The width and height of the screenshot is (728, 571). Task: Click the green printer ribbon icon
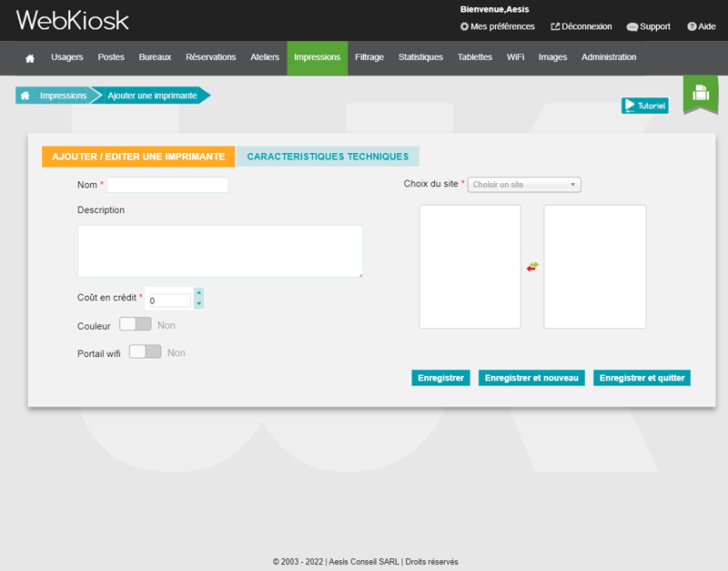coord(701,93)
